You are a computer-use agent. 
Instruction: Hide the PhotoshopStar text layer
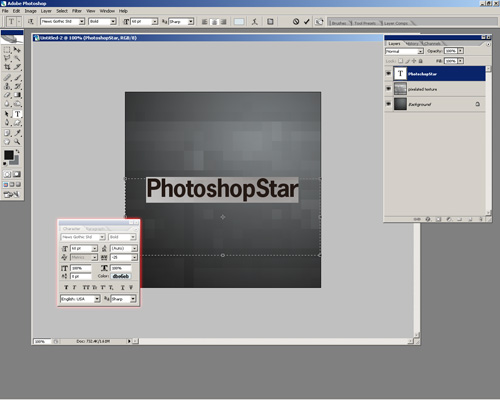pyautogui.click(x=388, y=73)
